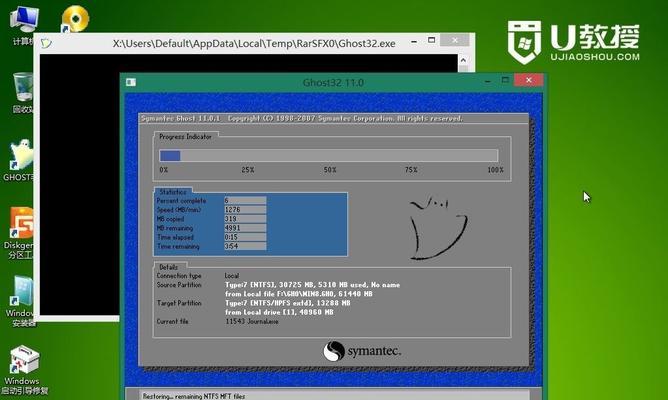Click the Ghost restore progress bar
Image resolution: width=668 pixels, height=400 pixels.
pyautogui.click(x=328, y=156)
